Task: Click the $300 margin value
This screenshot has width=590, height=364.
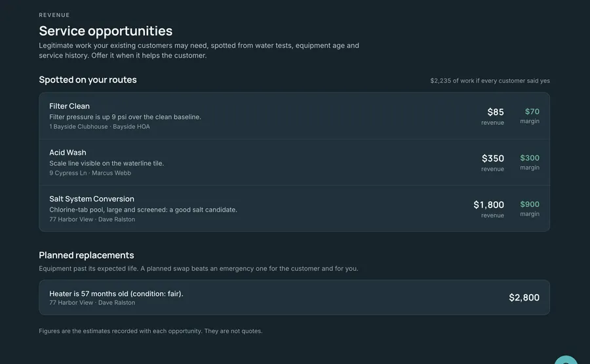Action: [530, 158]
